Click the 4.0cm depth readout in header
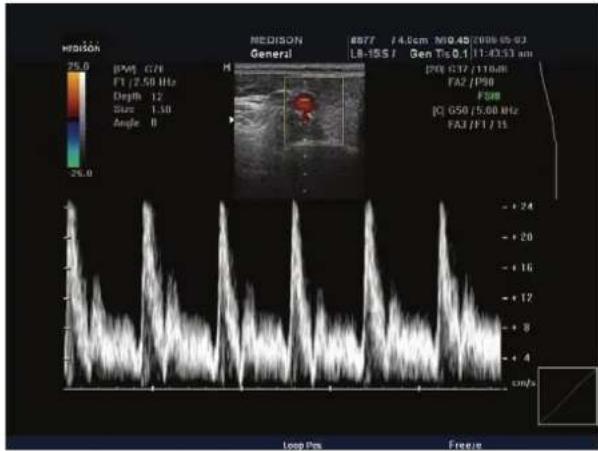 (x=409, y=40)
